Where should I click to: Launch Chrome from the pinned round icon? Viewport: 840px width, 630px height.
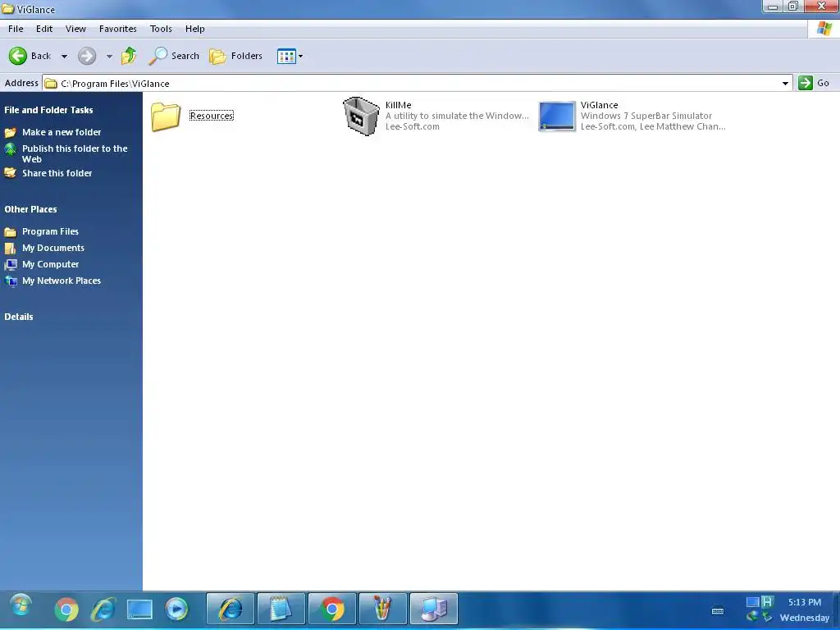pyautogui.click(x=67, y=609)
